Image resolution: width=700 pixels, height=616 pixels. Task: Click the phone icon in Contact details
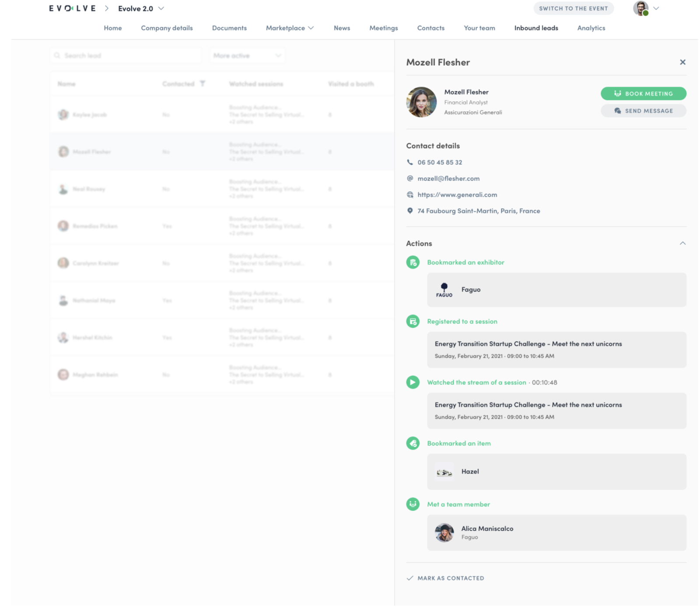410,162
